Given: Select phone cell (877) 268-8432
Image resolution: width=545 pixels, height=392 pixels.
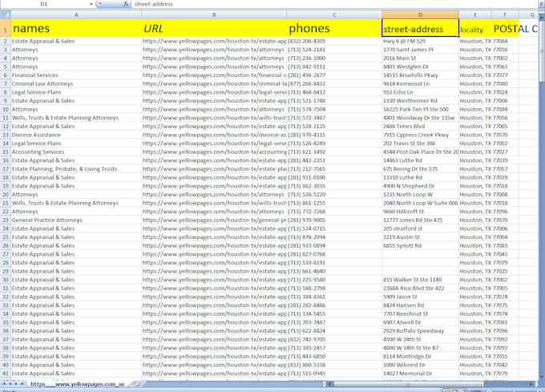Looking at the screenshot, I should [334, 83].
